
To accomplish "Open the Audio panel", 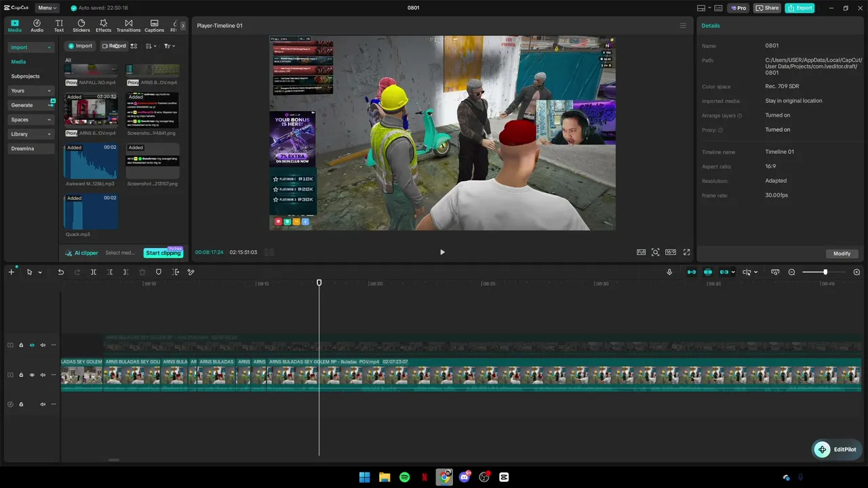I will click(x=37, y=26).
